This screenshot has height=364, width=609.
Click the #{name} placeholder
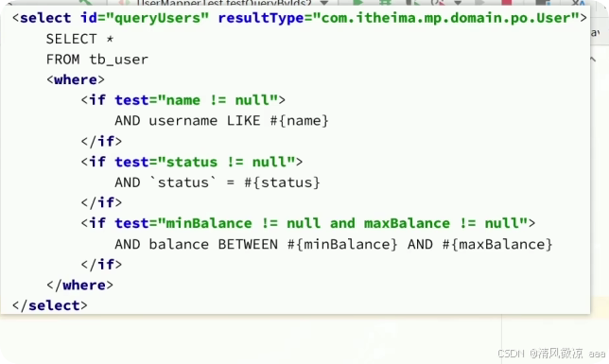[x=300, y=121]
